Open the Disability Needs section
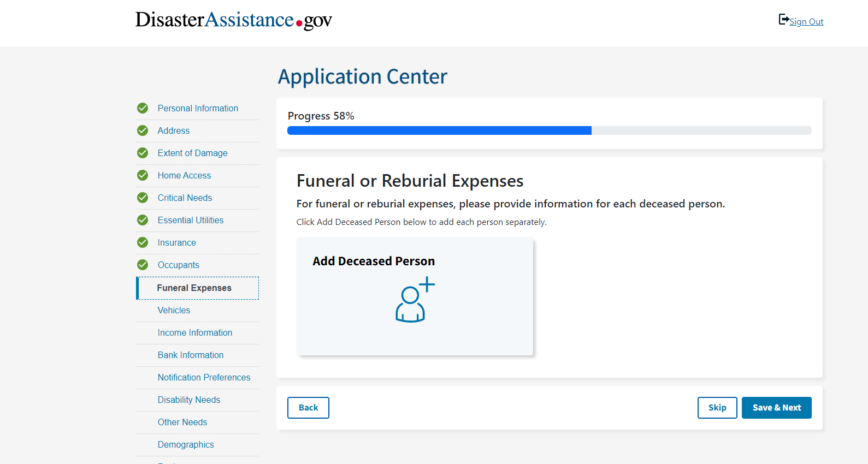This screenshot has width=868, height=464. pos(188,400)
